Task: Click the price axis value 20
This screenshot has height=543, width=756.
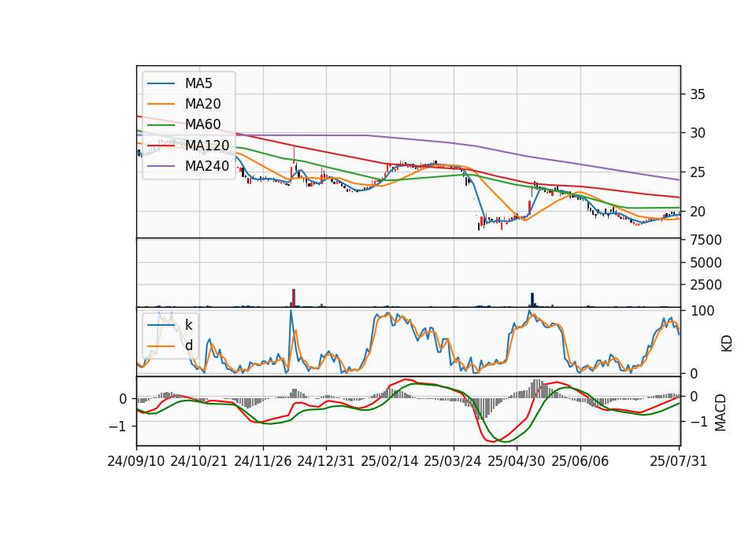Action: click(698, 212)
